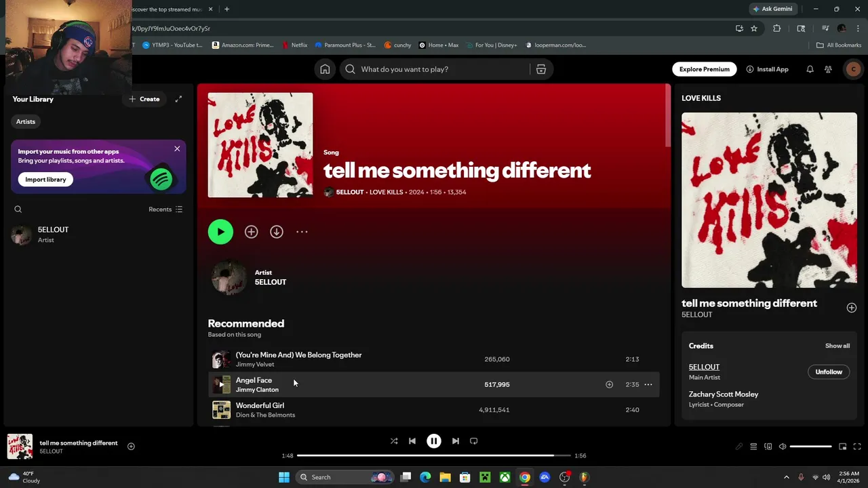Viewport: 868px width, 488px height.
Task: Open the Browse icon in search bar
Action: coord(541,69)
